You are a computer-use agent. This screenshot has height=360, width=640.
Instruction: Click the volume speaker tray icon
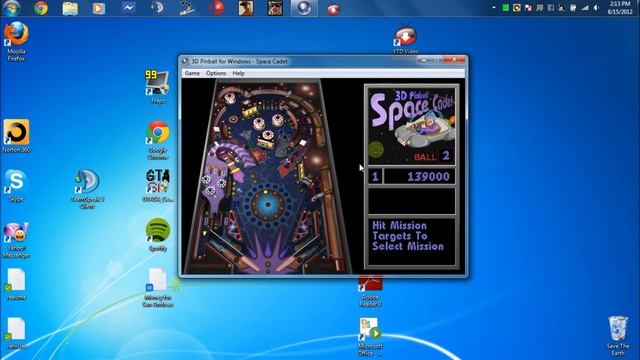click(x=597, y=8)
